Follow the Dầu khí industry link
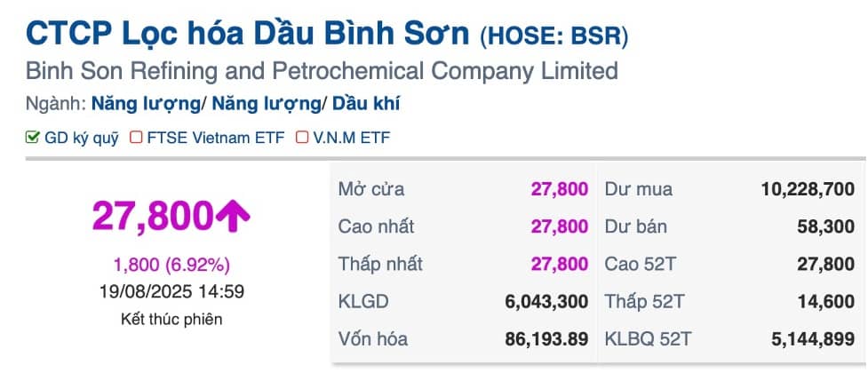The image size is (868, 373). 366,103
